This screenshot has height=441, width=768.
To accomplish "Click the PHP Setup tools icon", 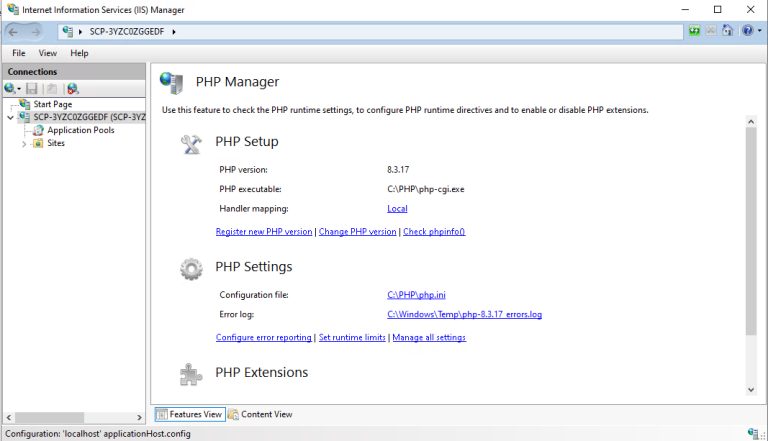I will click(x=191, y=144).
